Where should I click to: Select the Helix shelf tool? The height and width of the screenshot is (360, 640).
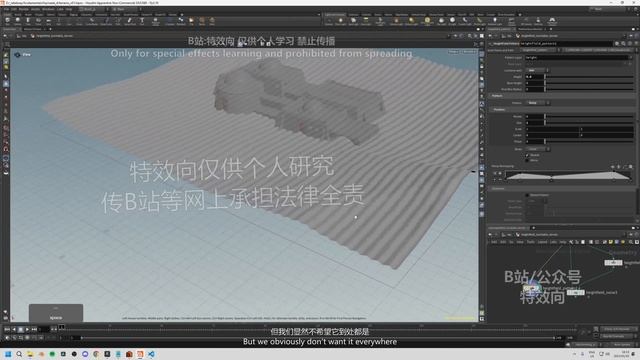click(x=212, y=21)
